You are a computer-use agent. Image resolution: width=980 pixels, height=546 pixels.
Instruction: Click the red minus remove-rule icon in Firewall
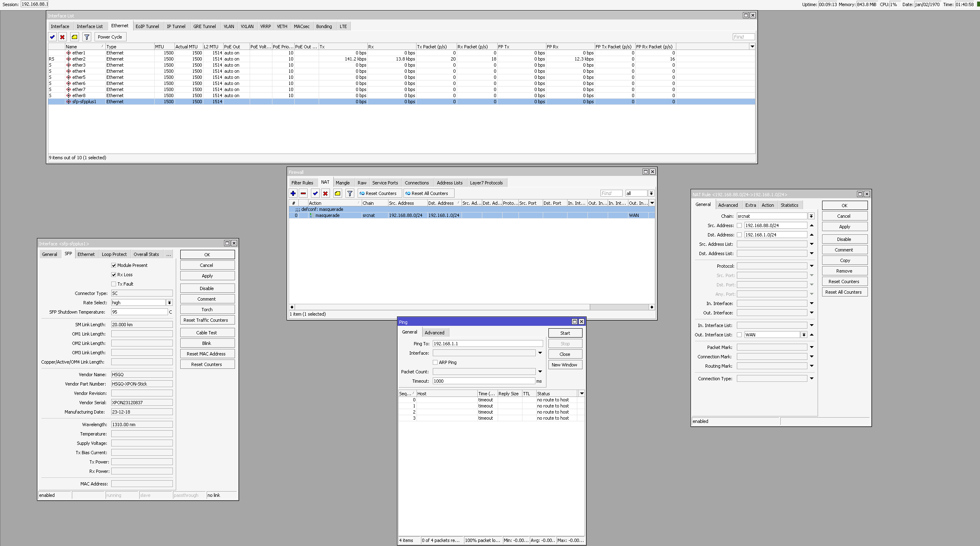point(303,193)
